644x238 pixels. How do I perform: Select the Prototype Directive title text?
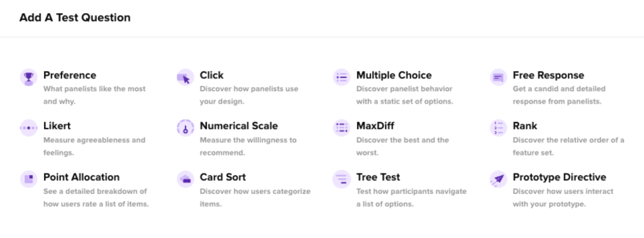pos(559,177)
